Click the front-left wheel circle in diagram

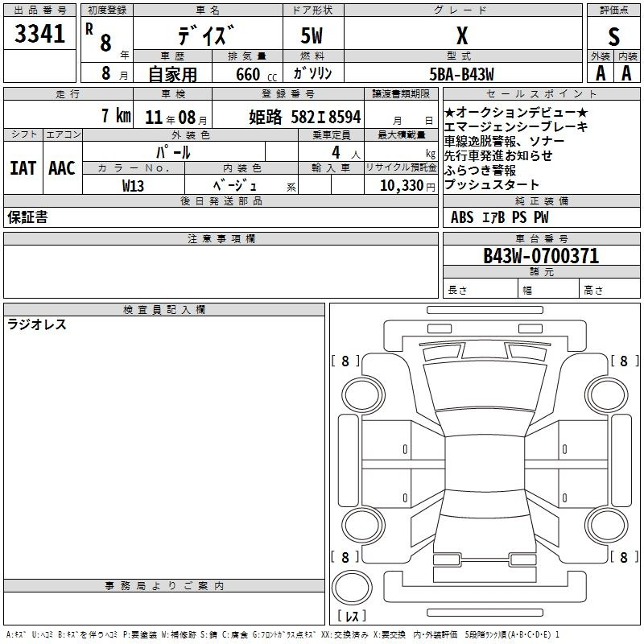[x=362, y=395]
